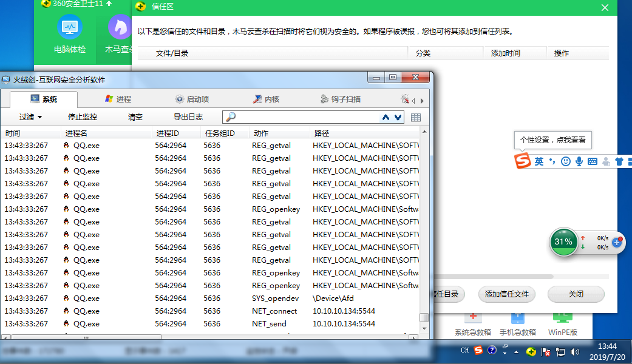
Task: Click the horizontal scrollbar in 信任区 list
Action: [x=492, y=277]
